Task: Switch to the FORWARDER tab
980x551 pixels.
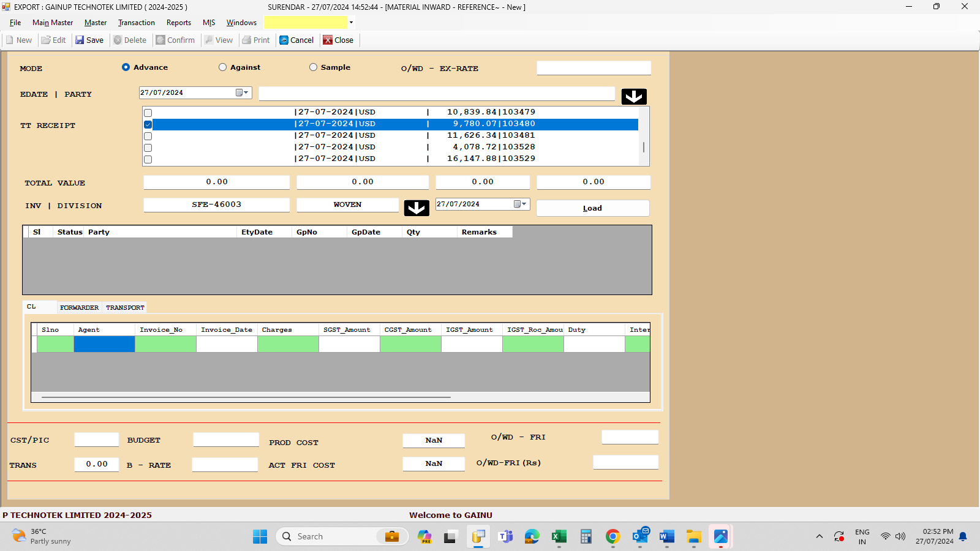Action: [79, 307]
